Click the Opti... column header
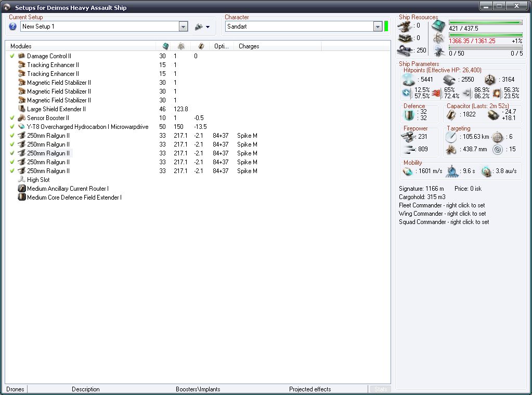Viewport: 532px width, 395px height. click(222, 46)
